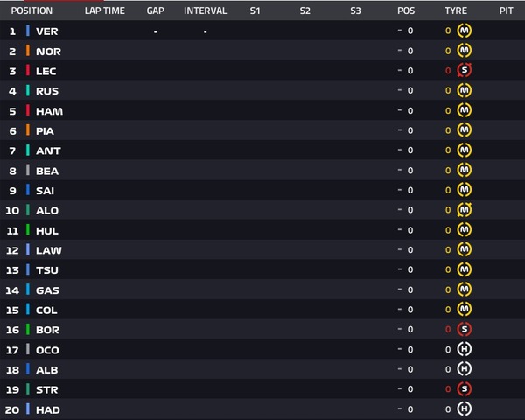
Task: Click Leclerc's soft tyre icon
Action: [x=465, y=71]
